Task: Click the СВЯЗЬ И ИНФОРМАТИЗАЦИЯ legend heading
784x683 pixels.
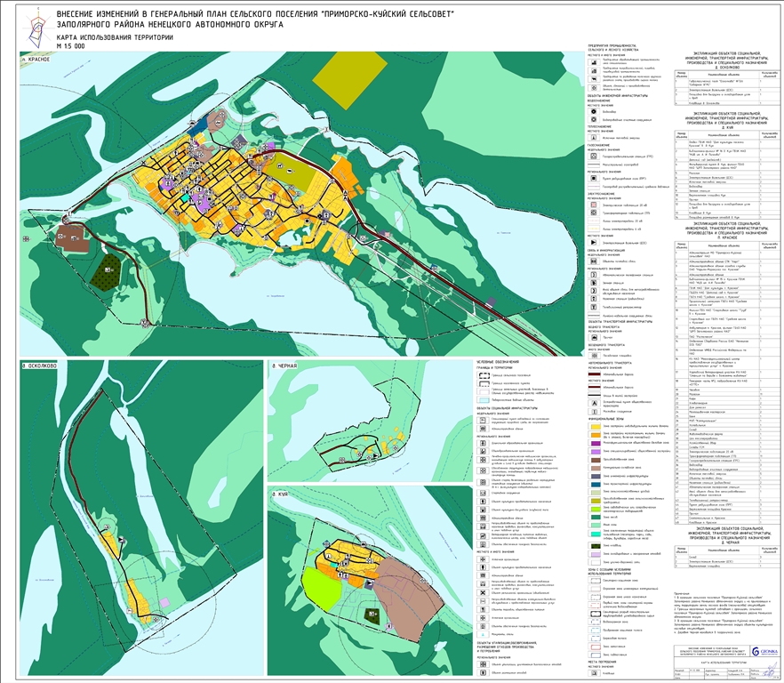Action: click(606, 251)
